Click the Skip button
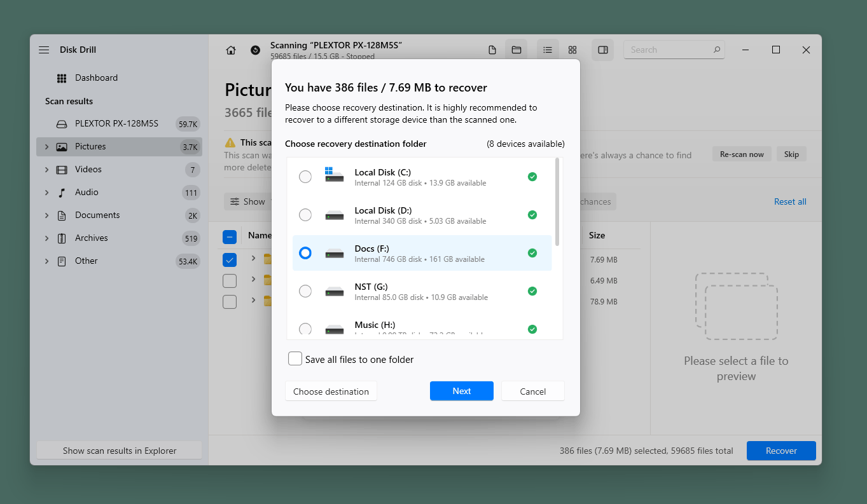Screen dimensions: 867x504 pos(791,154)
